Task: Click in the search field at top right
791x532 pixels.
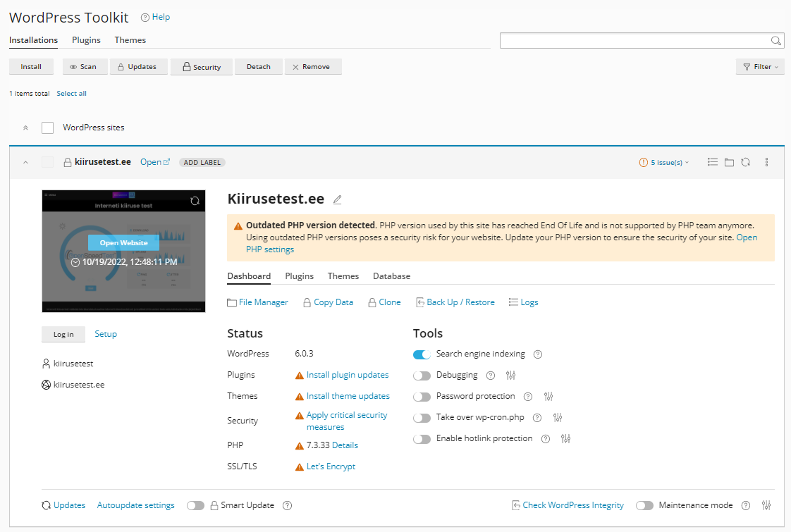Action: pos(638,40)
